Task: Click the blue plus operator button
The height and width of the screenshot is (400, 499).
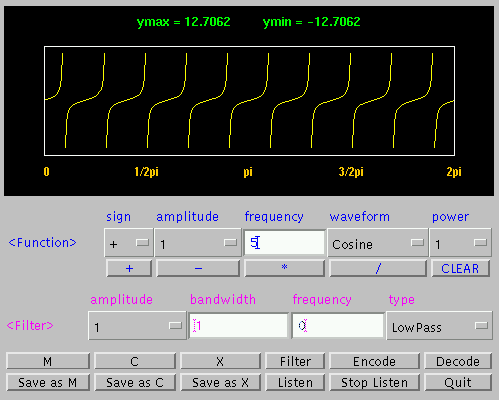Action: 129,268
